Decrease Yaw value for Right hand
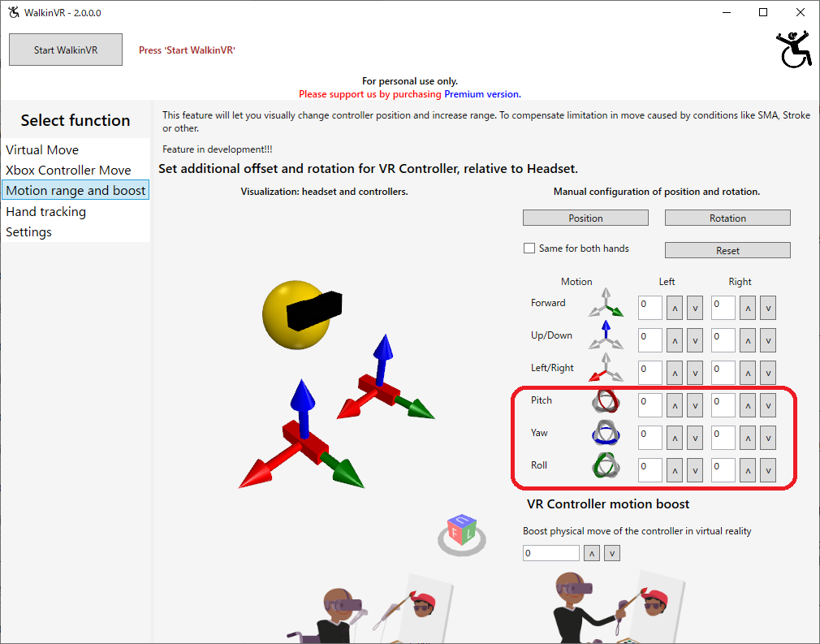820x644 pixels. coord(768,438)
